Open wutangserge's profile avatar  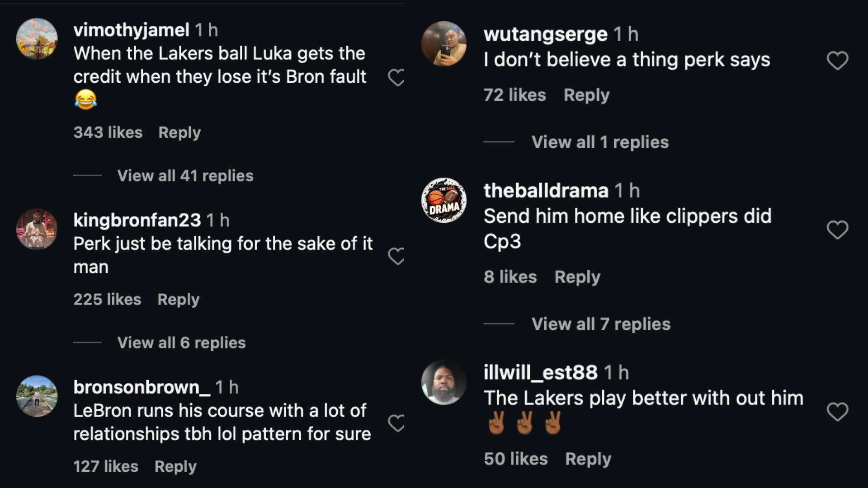pyautogui.click(x=443, y=44)
